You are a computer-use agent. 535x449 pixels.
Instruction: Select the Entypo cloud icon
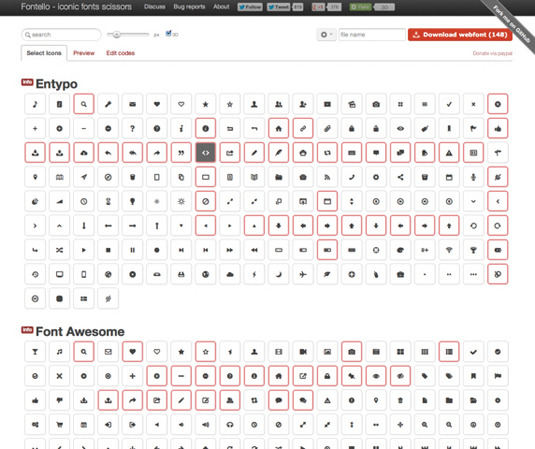pyautogui.click(x=230, y=274)
